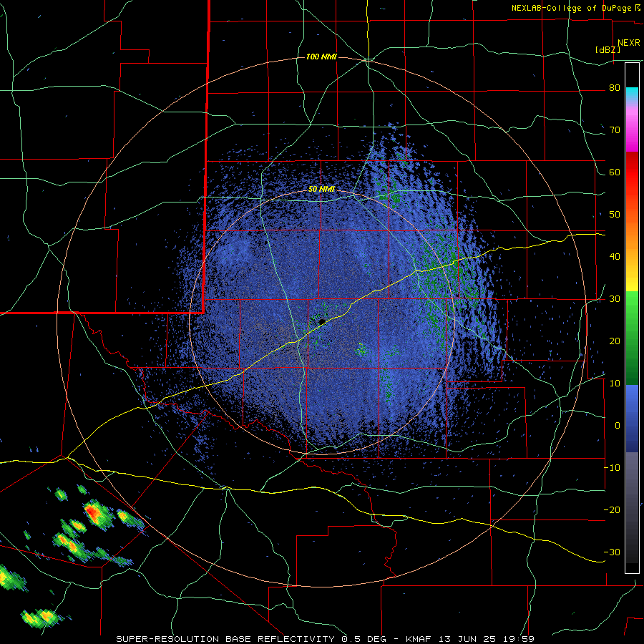The image size is (644, 644).
Task: Click the radar product caption at the bottom
Action: pyautogui.click(x=326, y=639)
